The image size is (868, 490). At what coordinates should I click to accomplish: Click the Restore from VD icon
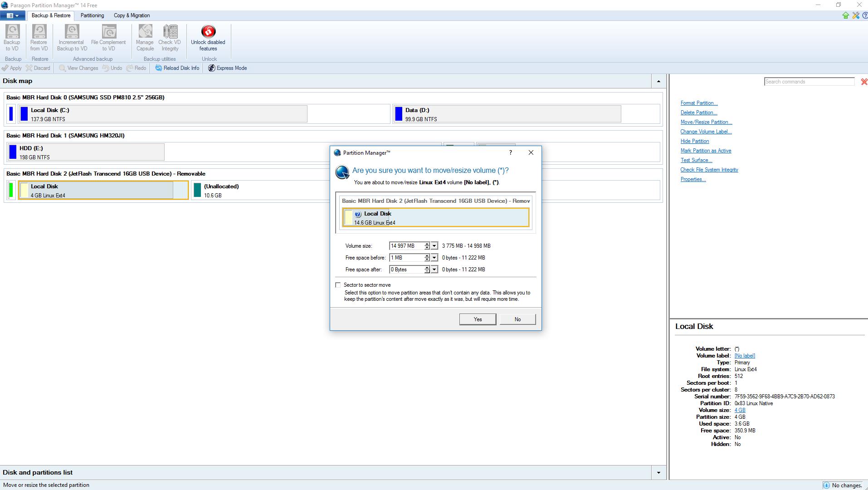tap(39, 31)
